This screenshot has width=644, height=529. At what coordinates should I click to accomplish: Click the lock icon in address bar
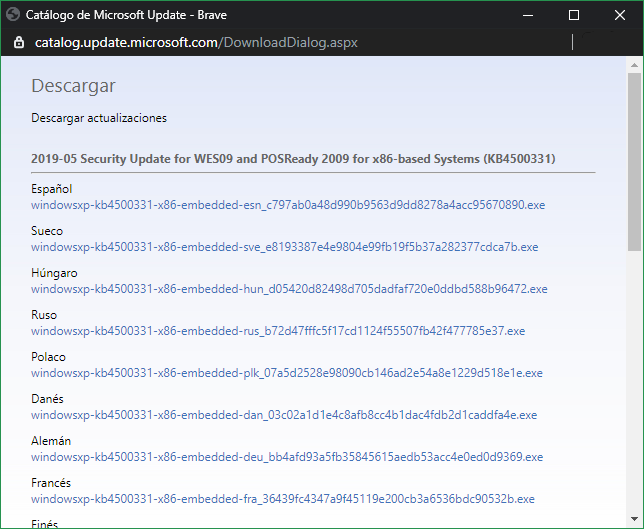[x=18, y=43]
